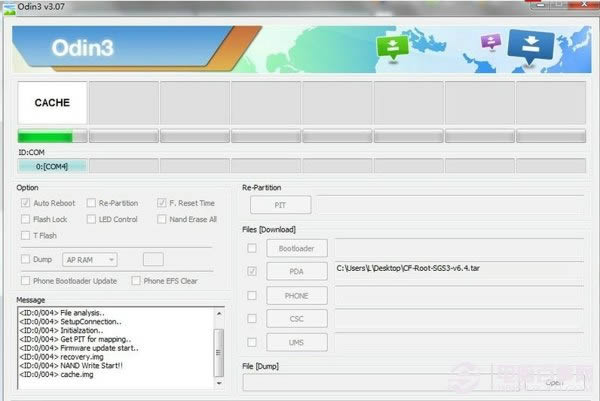This screenshot has width=600, height=401.
Task: Click the PHONE file button
Action: [297, 296]
